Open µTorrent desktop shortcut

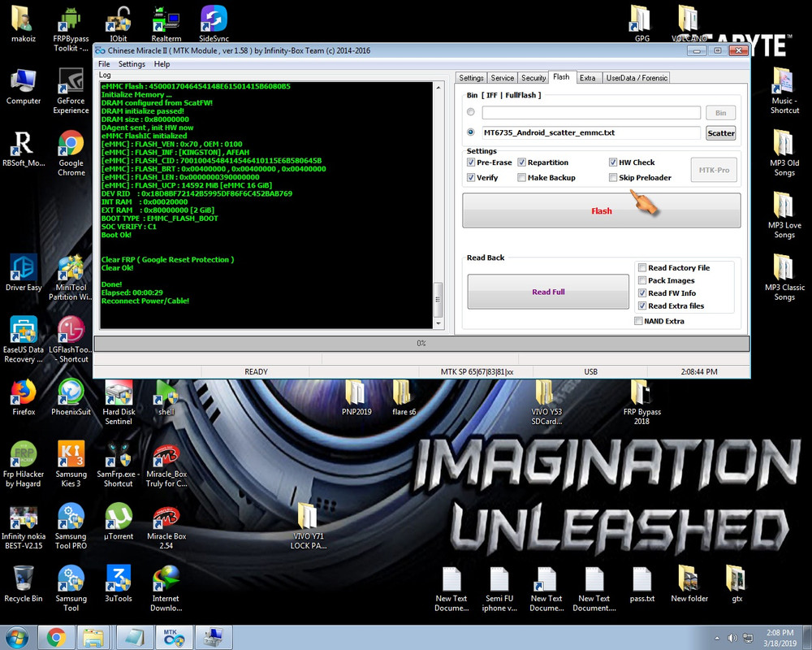coord(119,522)
